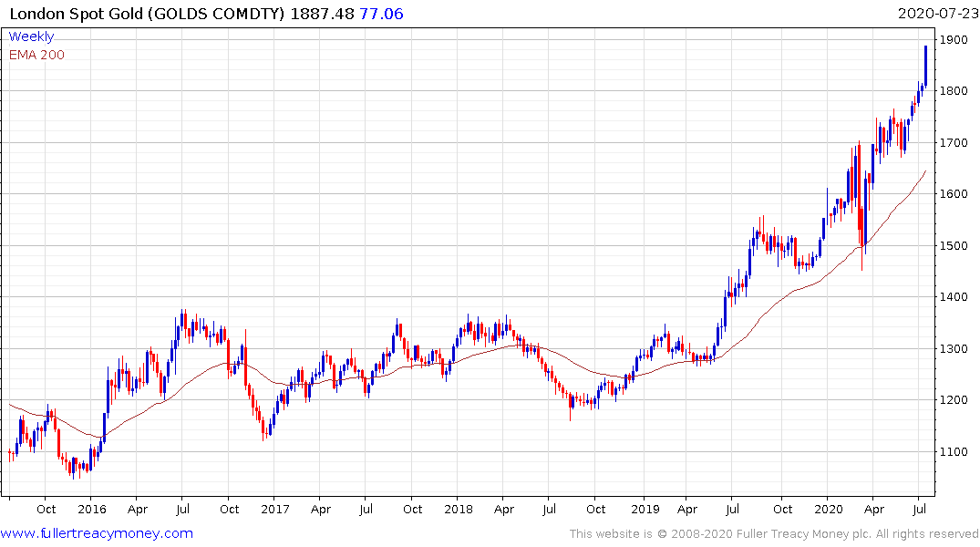Select the latest tall blue weekly candle near 1887
Viewport: 980px width, 547px height.
click(x=925, y=66)
